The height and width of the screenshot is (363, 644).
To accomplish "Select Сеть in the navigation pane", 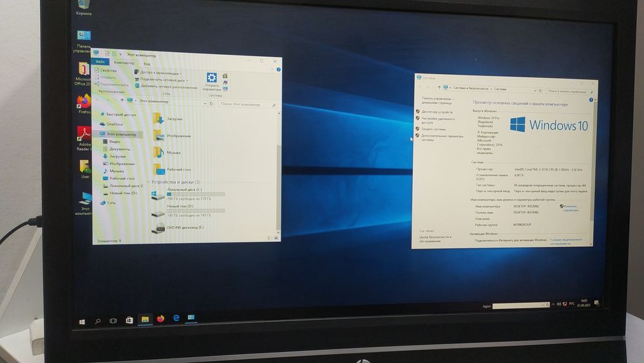I will (x=108, y=202).
